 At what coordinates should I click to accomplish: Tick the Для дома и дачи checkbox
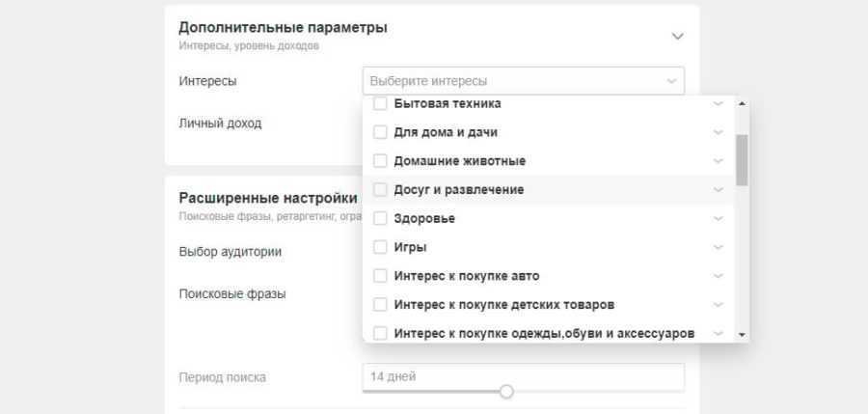pyautogui.click(x=380, y=132)
